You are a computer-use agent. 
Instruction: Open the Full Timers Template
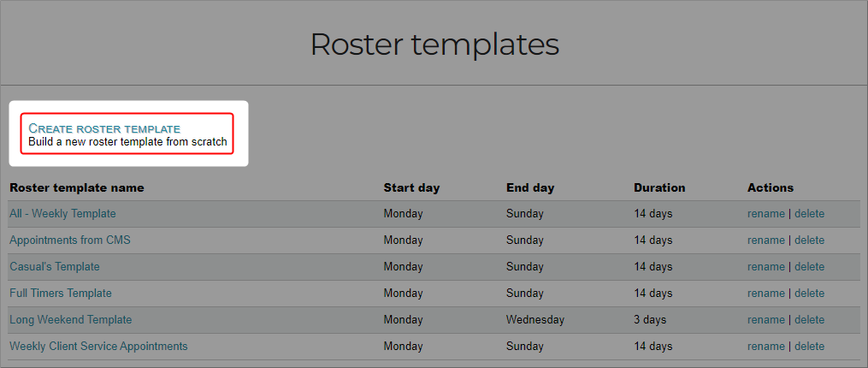[60, 293]
